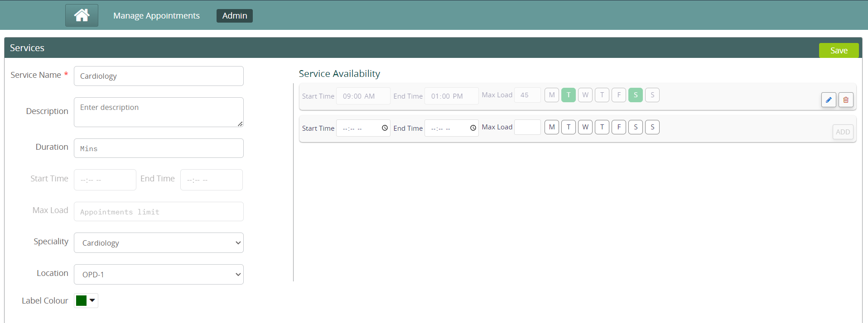This screenshot has height=323, width=868.
Task: Click the 09:00 AM start time field
Action: (363, 96)
